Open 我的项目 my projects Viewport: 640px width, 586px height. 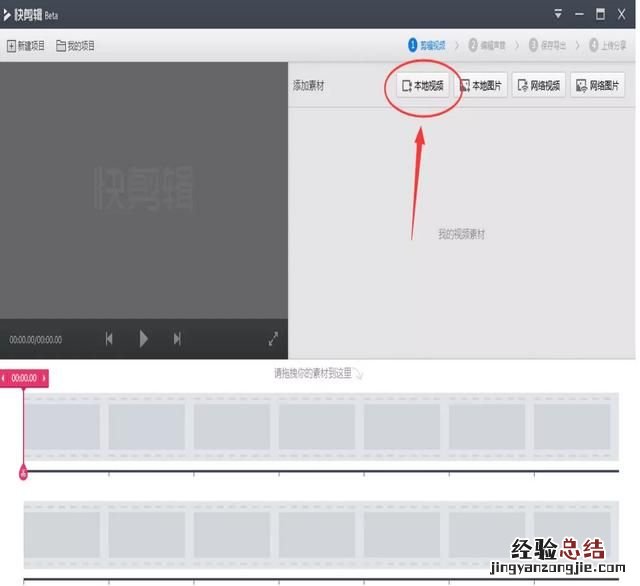(75, 46)
